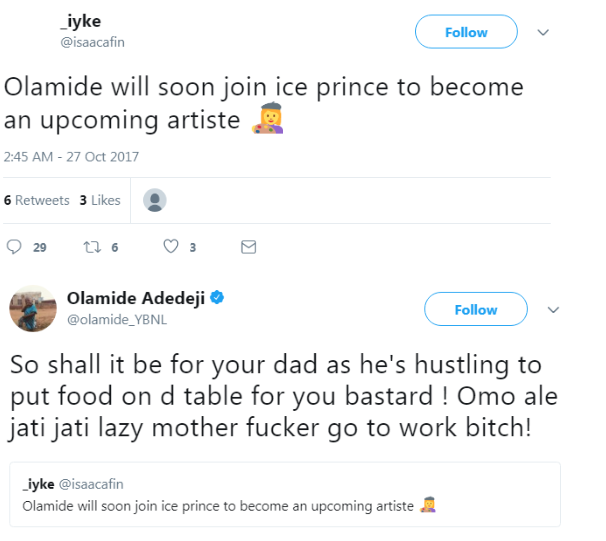Expand chevron menu on Olamide's tweet

tap(553, 310)
